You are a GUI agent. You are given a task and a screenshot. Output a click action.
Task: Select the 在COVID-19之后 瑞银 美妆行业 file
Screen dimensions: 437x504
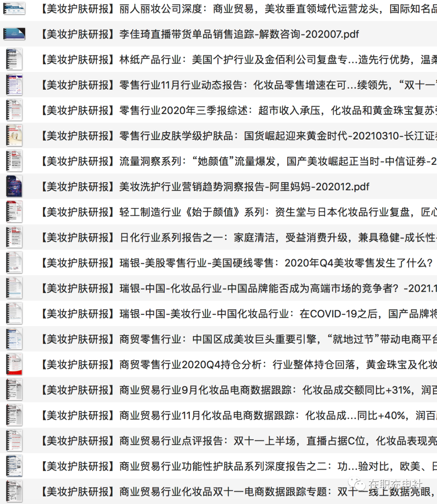click(x=237, y=314)
